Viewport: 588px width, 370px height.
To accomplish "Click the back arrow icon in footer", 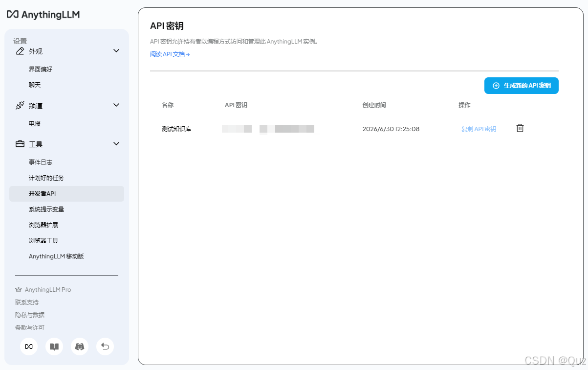I will (x=105, y=347).
